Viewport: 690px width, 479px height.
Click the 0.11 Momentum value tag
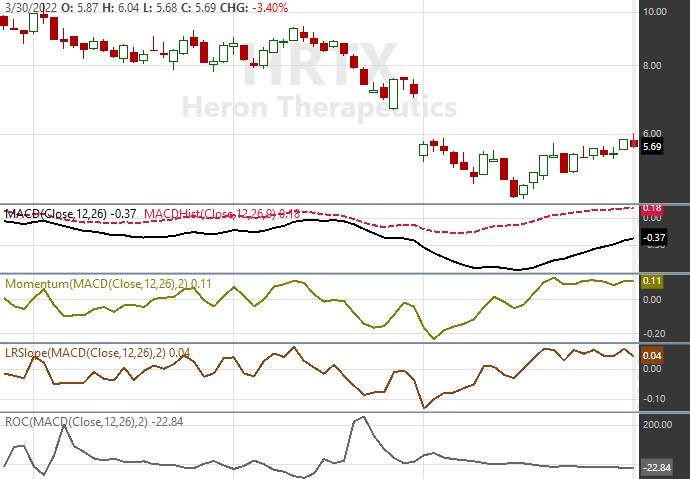tap(652, 281)
